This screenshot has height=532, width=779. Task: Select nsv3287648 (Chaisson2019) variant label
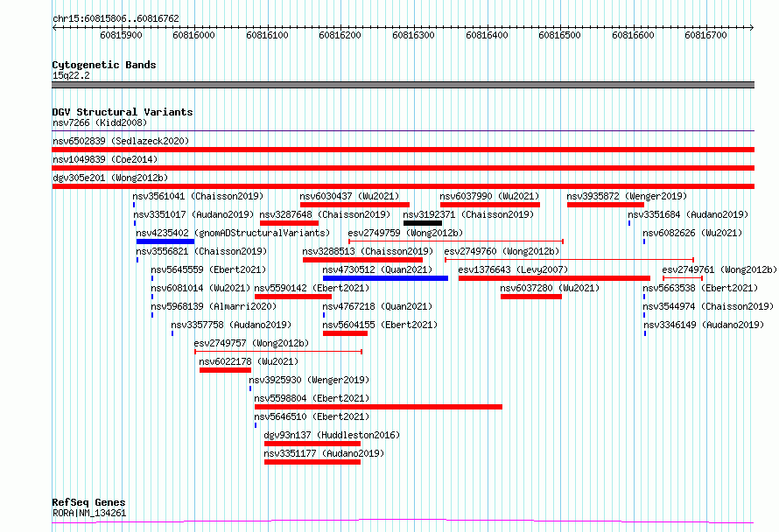(325, 214)
